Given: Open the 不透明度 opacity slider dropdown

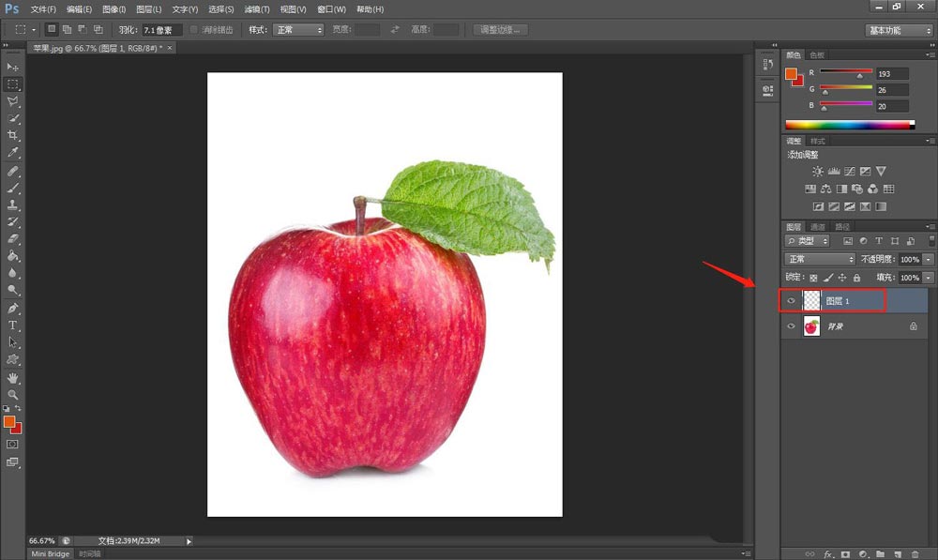Looking at the screenshot, I should tap(929, 260).
